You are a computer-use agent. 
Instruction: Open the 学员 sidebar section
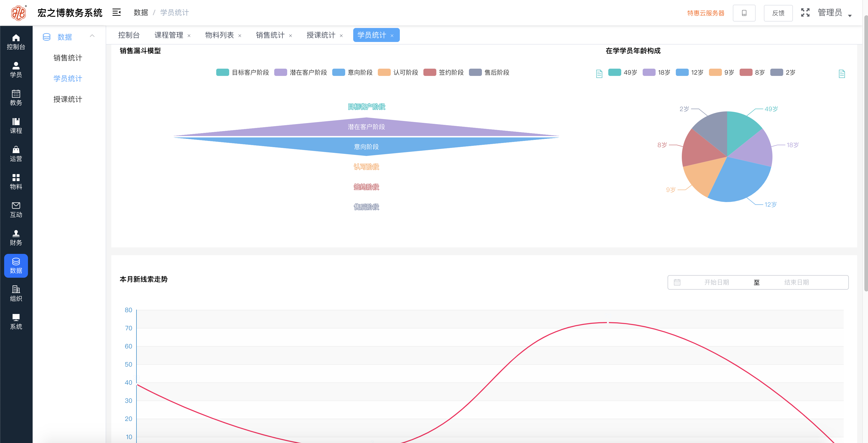click(16, 70)
